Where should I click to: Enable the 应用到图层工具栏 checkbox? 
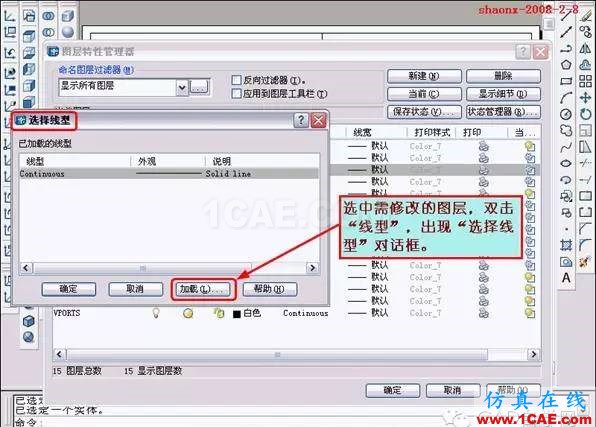236,94
